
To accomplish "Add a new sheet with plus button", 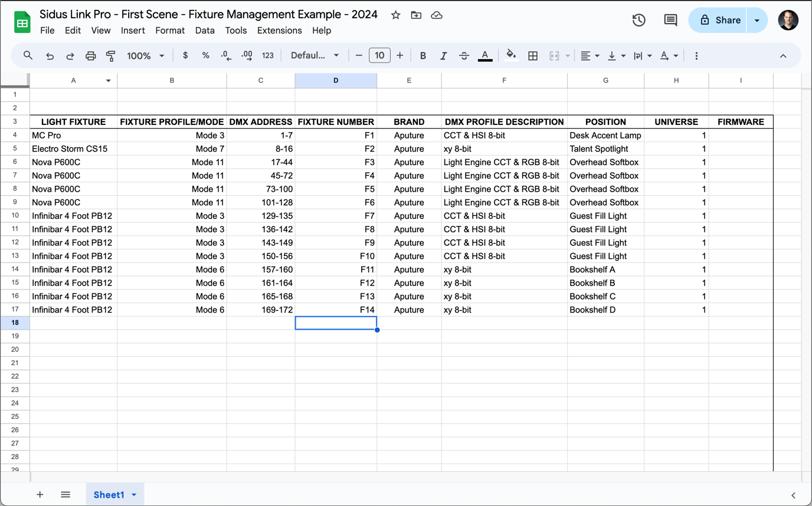I will [x=40, y=495].
